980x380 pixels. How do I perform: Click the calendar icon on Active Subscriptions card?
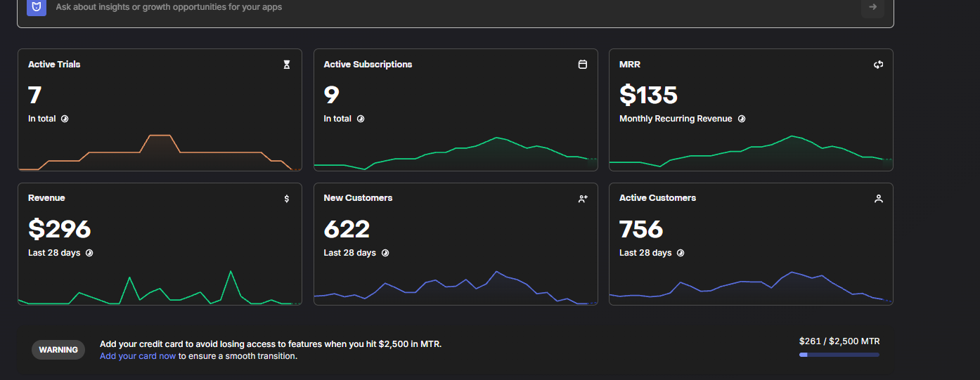pos(582,65)
